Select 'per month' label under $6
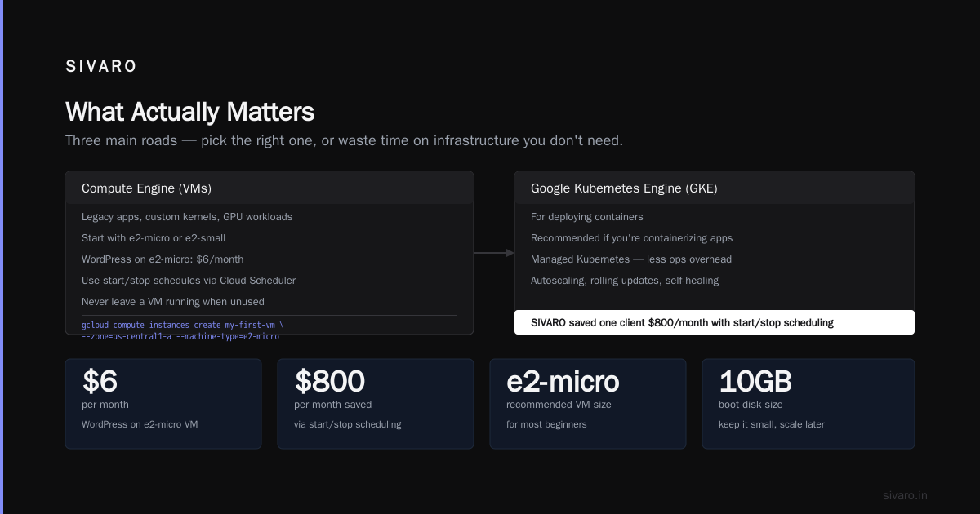 click(x=105, y=405)
